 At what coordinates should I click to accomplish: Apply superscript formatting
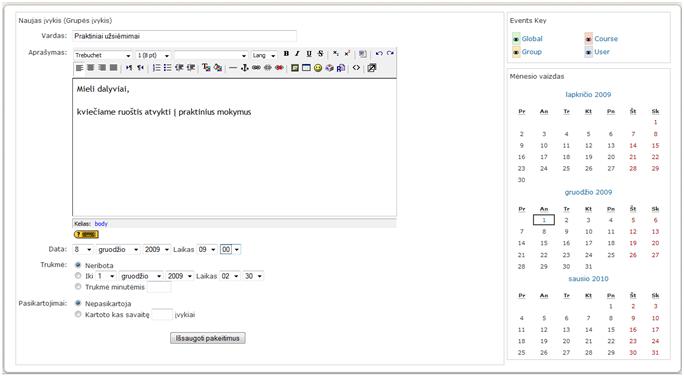[x=347, y=54]
